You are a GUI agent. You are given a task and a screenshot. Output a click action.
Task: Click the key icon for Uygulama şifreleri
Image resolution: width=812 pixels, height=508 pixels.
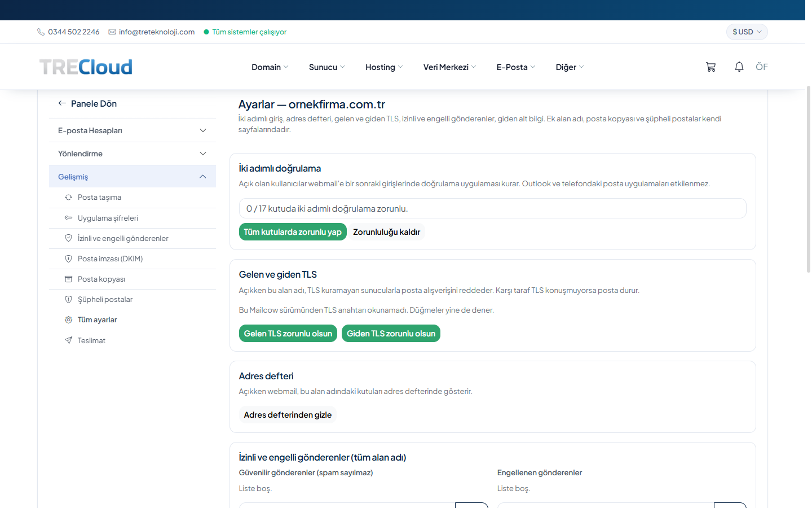pyautogui.click(x=68, y=218)
